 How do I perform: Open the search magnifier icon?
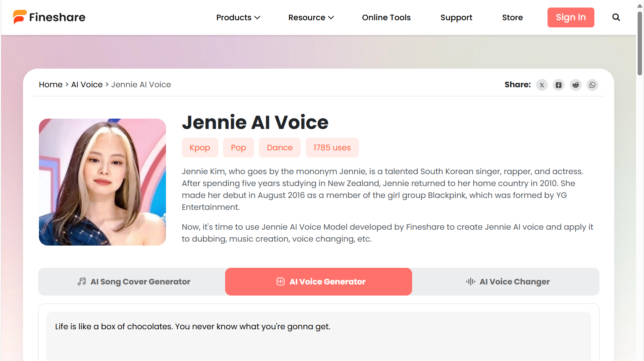click(616, 17)
